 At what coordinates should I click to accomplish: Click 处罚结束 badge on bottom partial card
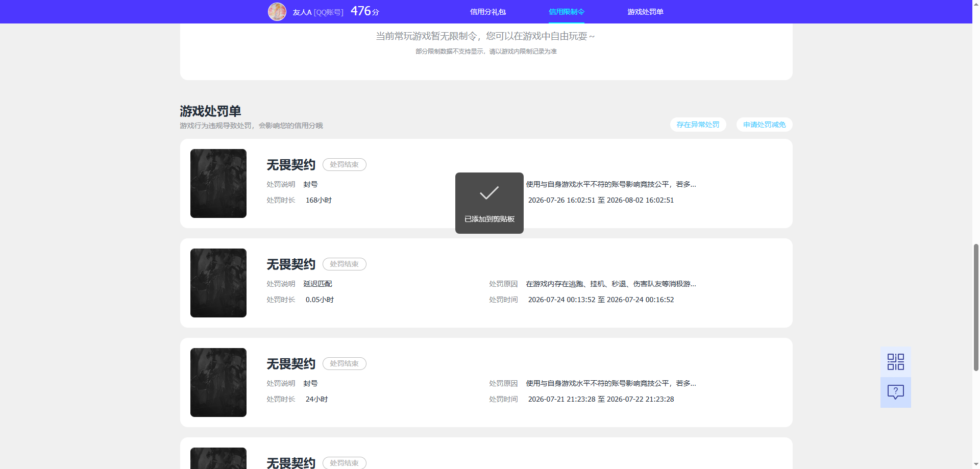(x=344, y=463)
